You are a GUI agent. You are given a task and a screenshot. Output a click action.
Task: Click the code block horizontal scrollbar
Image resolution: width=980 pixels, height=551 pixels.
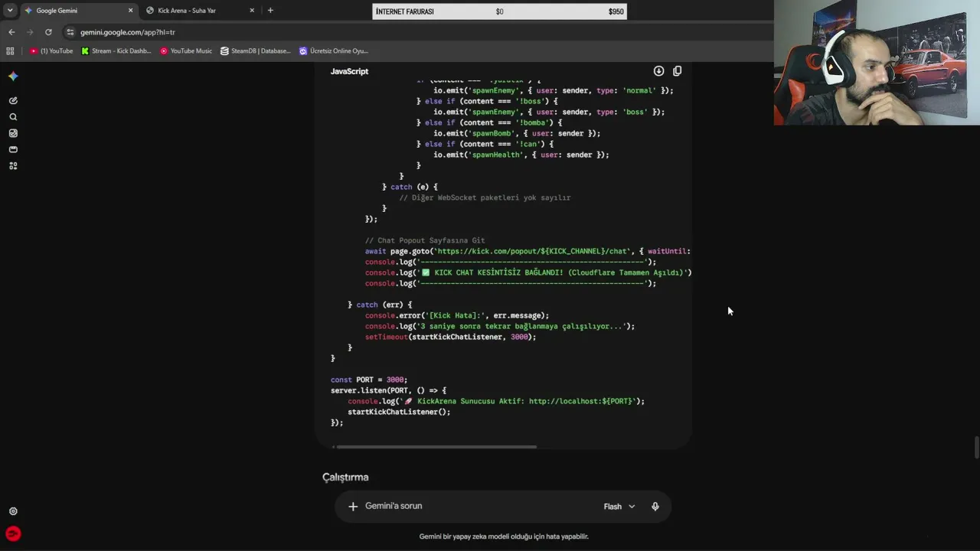(x=436, y=447)
